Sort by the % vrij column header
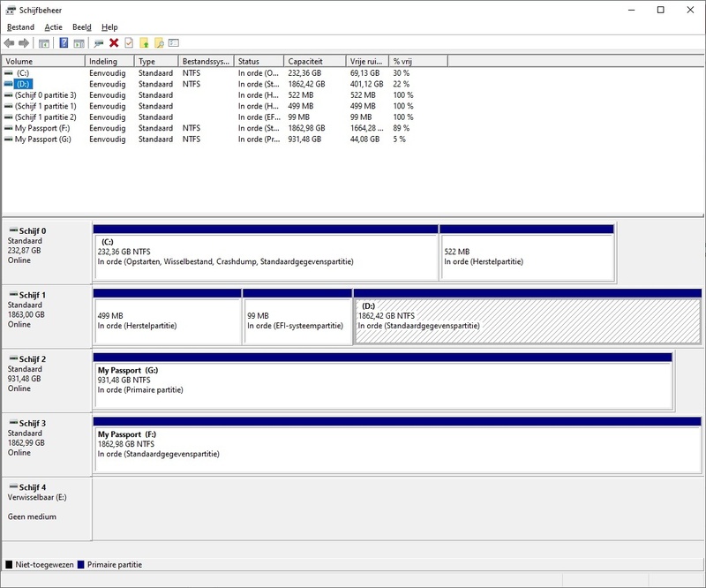Image resolution: width=706 pixels, height=588 pixels. 418,61
